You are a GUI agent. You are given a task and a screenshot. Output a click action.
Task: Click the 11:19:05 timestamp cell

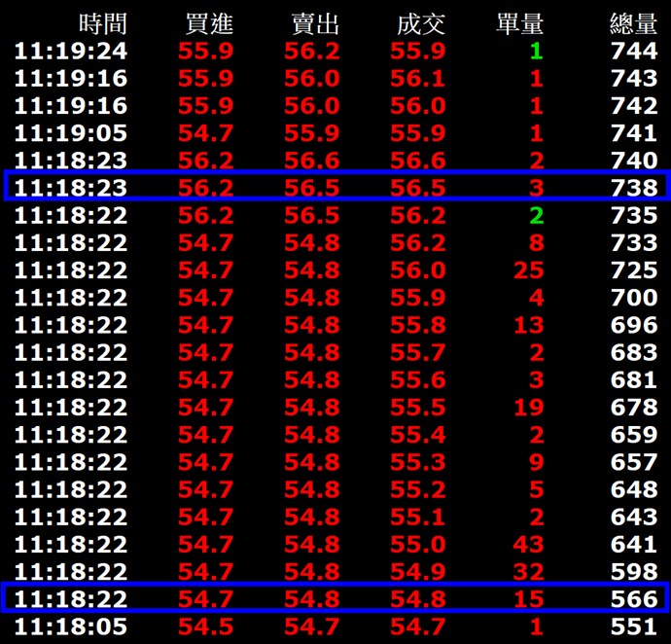click(71, 133)
